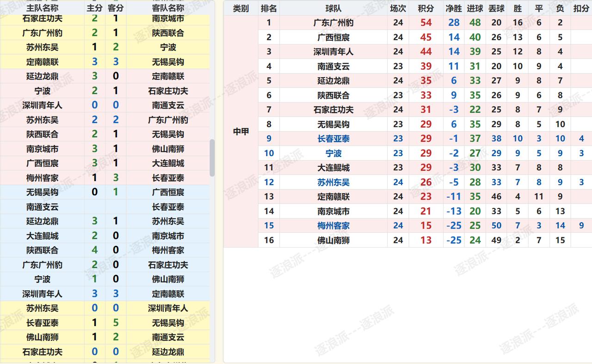Click the 积分 column header in standings
592x364 pixels.
(x=426, y=8)
